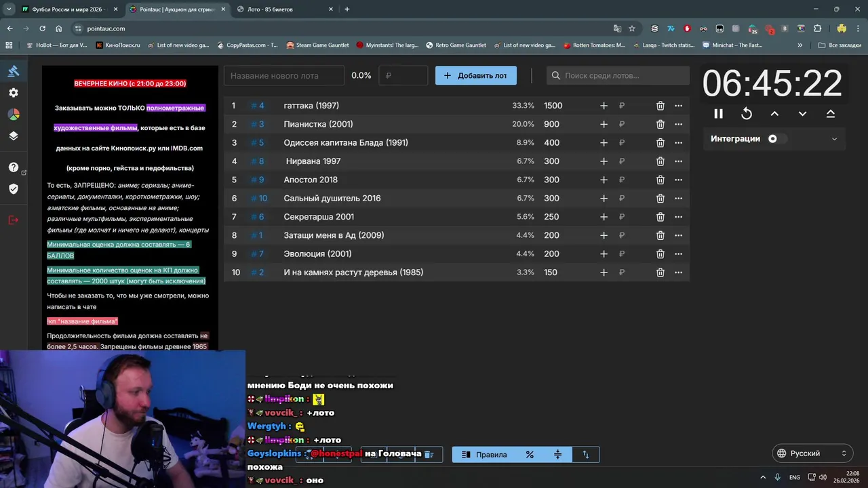868x488 pixels.
Task: Open more options for Одиссея капитана Блада
Action: click(x=678, y=142)
